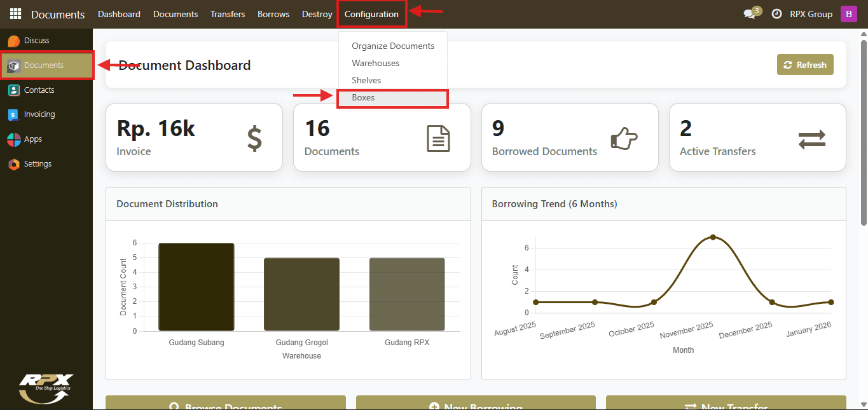Screen dimensions: 868x410
Task: Click the November 2025 data point
Action: click(x=713, y=237)
